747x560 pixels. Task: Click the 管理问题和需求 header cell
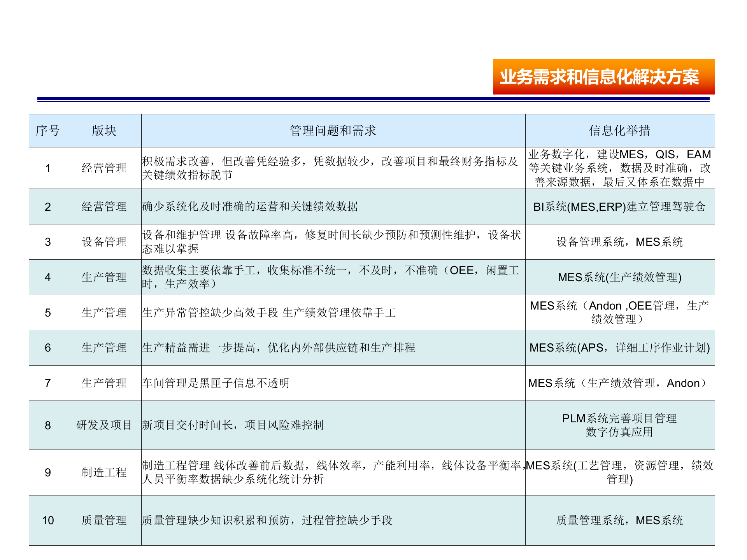pyautogui.click(x=333, y=131)
